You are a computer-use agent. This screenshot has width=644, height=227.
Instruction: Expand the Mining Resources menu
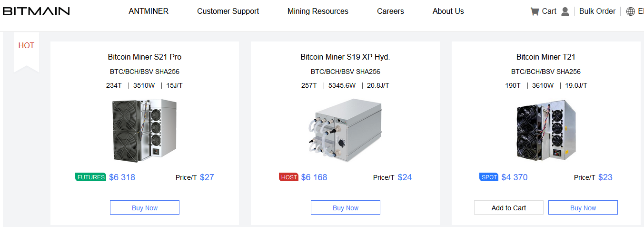(x=318, y=11)
